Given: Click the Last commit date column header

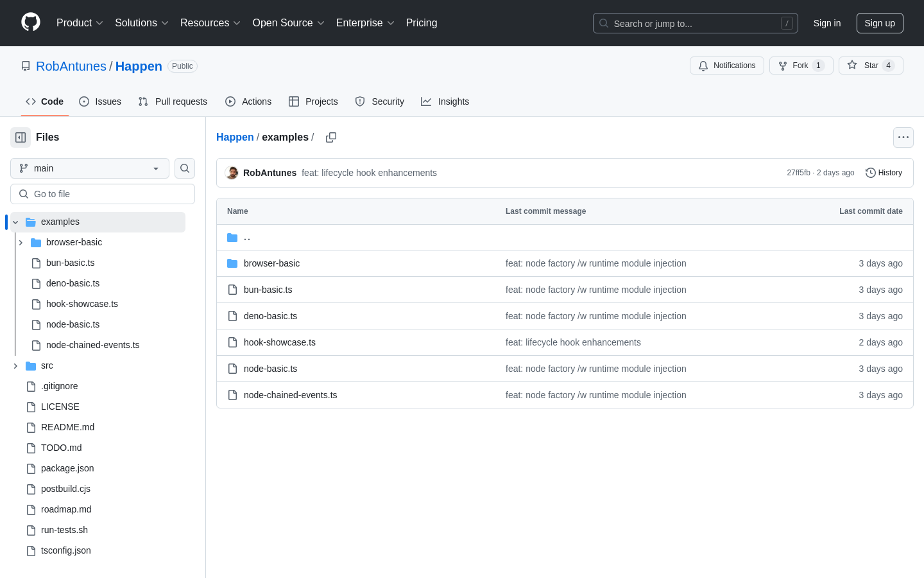Looking at the screenshot, I should pos(871,211).
